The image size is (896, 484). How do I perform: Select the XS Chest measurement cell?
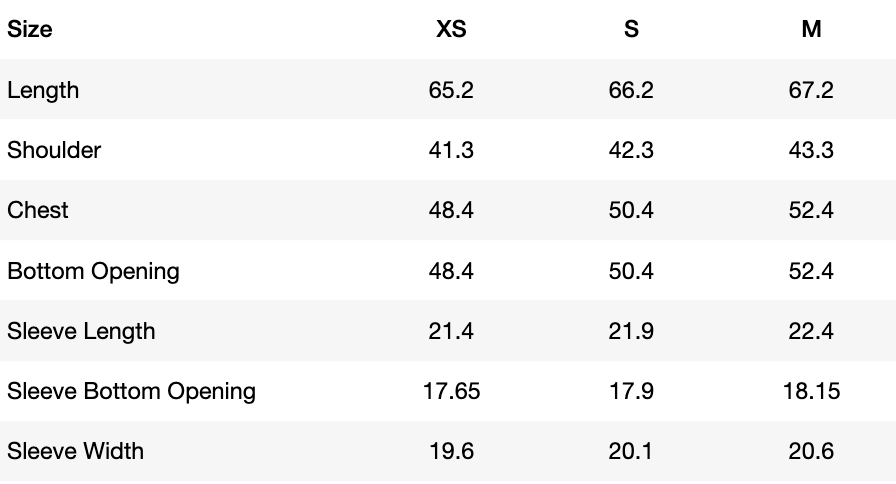[451, 210]
